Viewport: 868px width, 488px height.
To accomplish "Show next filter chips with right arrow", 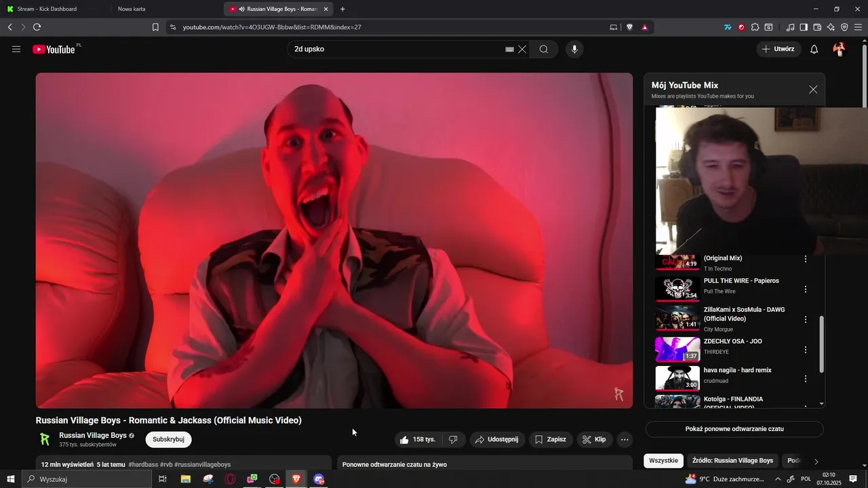I will [x=816, y=462].
